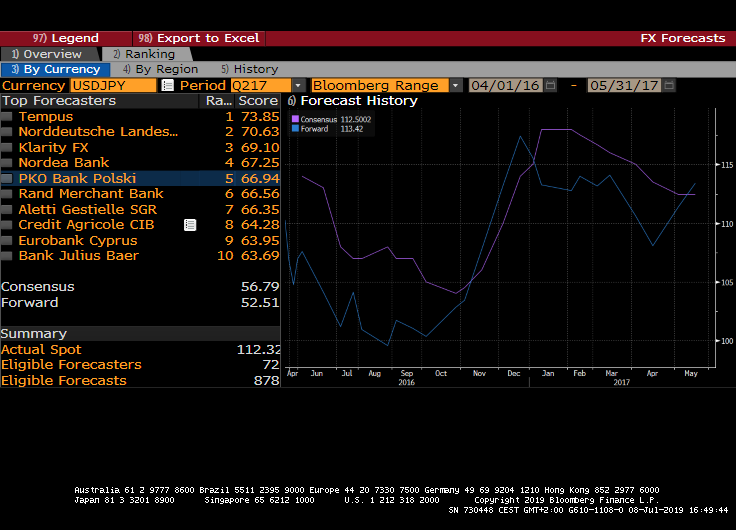The height and width of the screenshot is (530, 736).
Task: Click the purple Consensus legend swatch
Action: pos(295,119)
